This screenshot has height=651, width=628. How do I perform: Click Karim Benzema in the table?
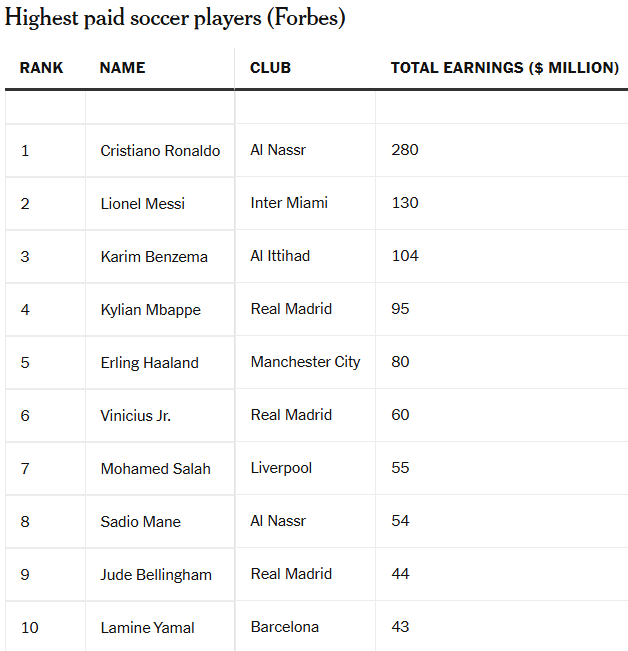click(154, 257)
